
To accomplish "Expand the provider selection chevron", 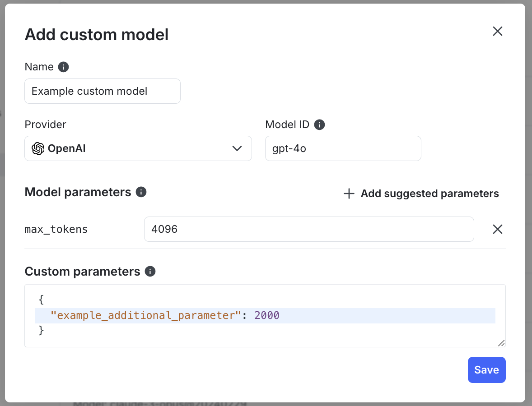I will [x=237, y=148].
